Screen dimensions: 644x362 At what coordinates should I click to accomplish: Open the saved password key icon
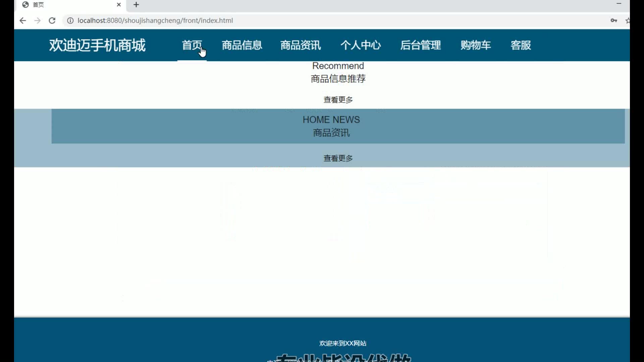[x=613, y=20]
